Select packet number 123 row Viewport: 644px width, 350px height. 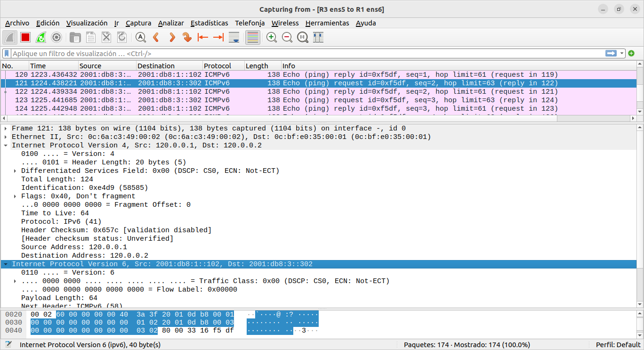(x=318, y=100)
